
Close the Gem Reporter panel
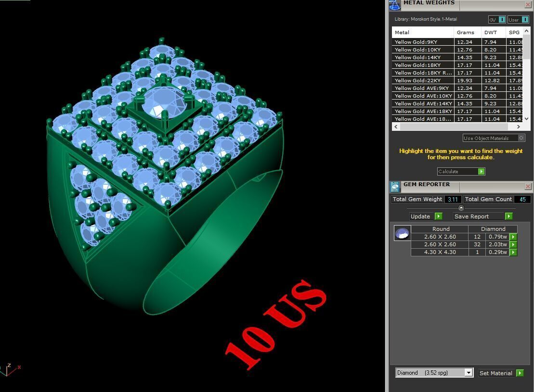point(528,187)
